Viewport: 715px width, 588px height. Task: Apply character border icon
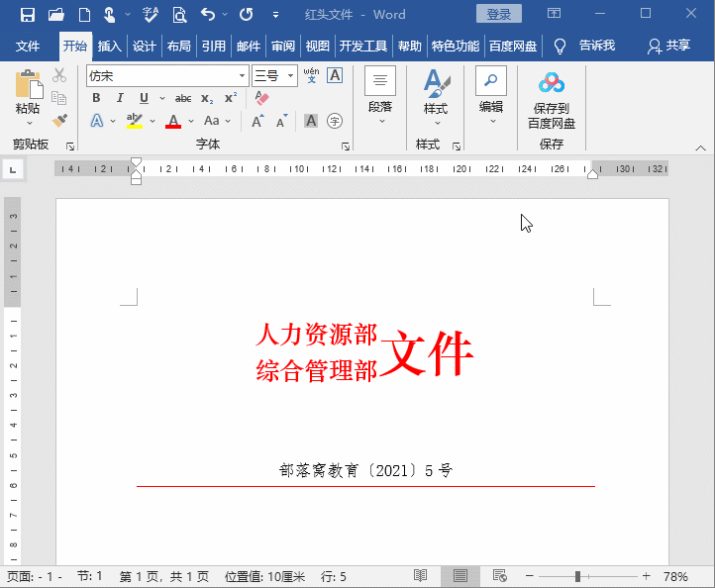click(x=335, y=75)
